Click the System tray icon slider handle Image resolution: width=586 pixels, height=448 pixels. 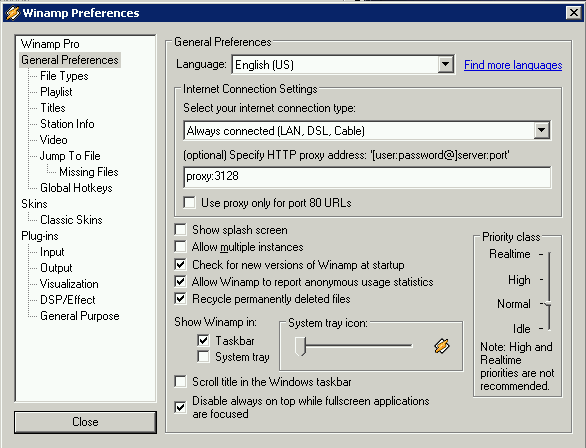300,346
